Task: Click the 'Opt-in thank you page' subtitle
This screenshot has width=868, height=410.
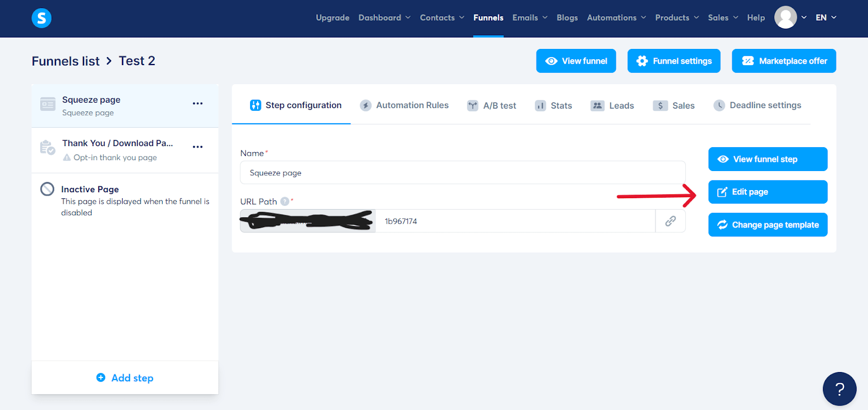Action: pyautogui.click(x=115, y=157)
